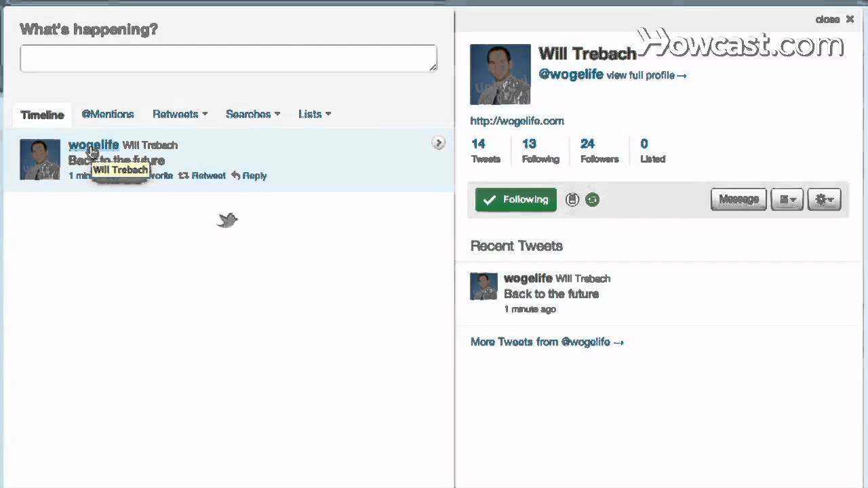Retweet the Back to the future tweet
Viewport: 868px width, 488px height.
202,176
